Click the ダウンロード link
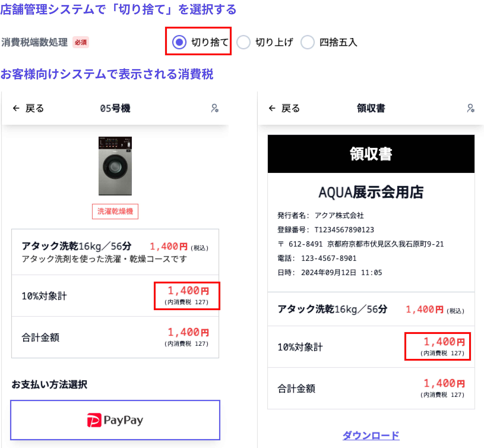The height and width of the screenshot is (448, 484). (371, 435)
